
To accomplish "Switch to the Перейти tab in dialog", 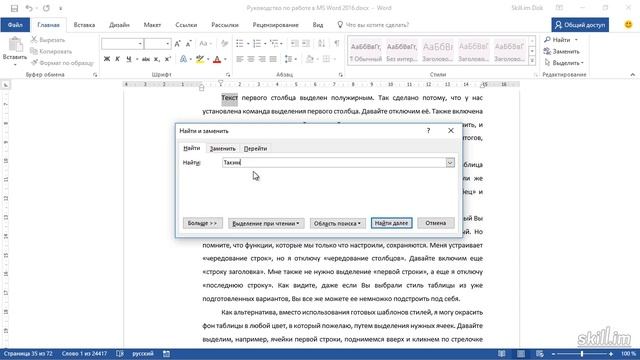I will click(255, 149).
